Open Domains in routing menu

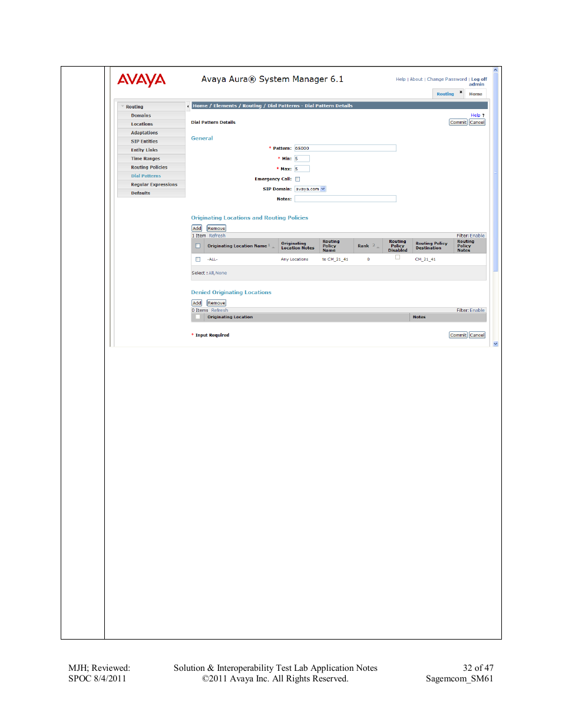[141, 116]
